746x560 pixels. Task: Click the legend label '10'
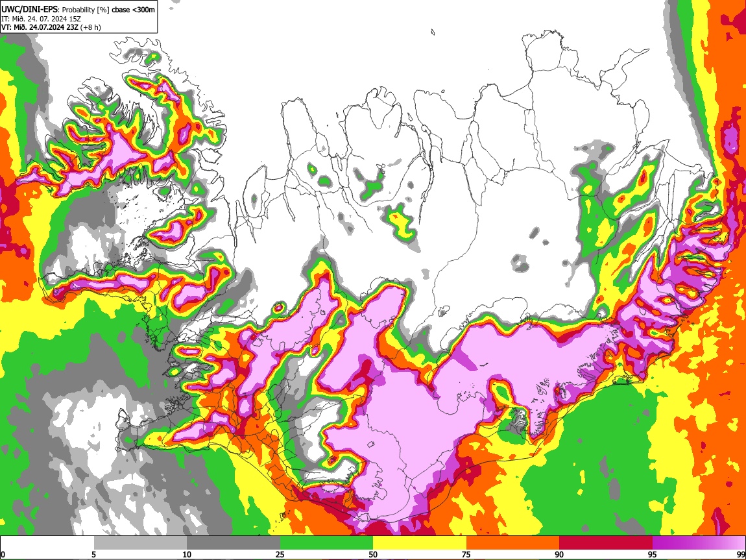[x=187, y=555]
